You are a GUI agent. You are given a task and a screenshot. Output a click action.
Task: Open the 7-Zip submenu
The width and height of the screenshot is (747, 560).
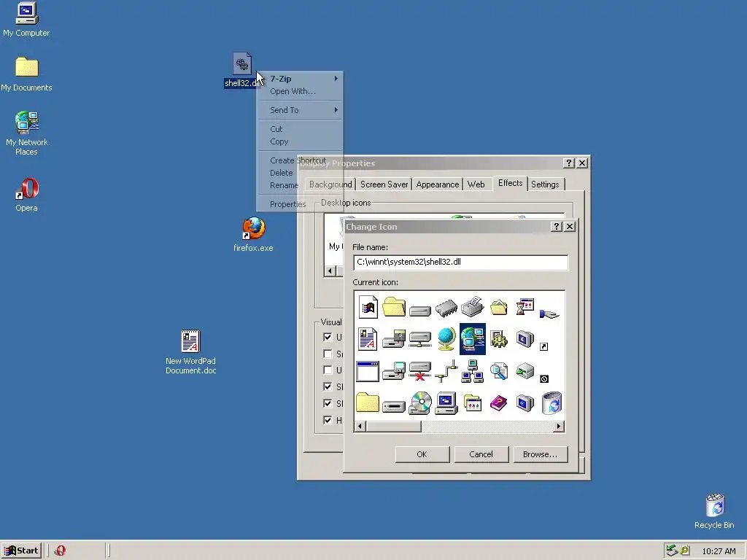(300, 79)
